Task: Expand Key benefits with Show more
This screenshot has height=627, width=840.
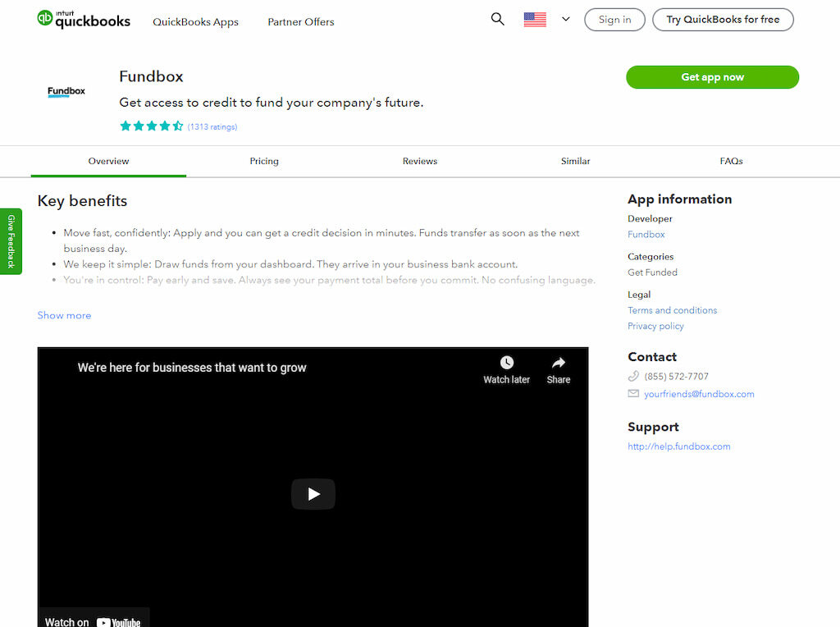Action: pos(64,315)
